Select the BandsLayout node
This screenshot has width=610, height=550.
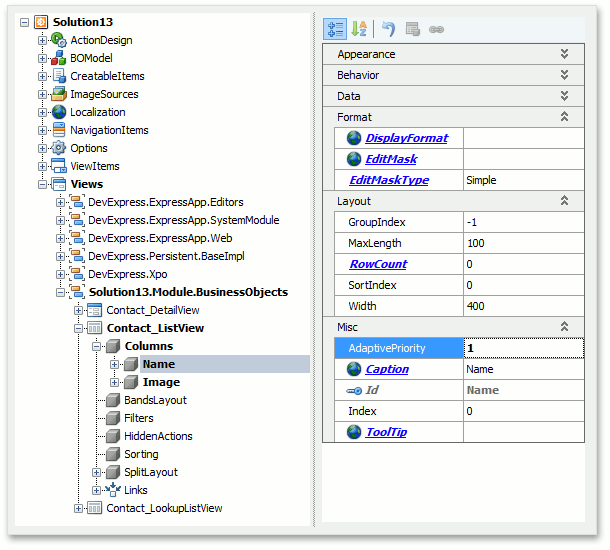[x=155, y=400]
